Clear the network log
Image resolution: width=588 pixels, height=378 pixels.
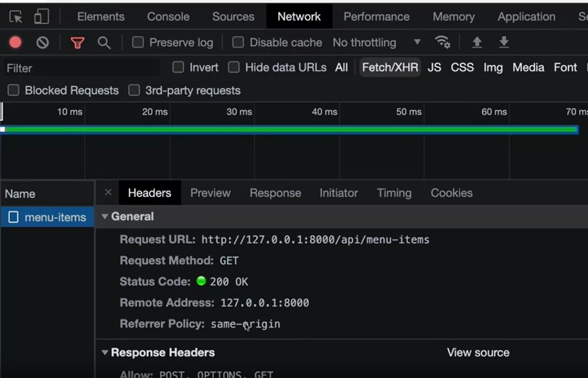(x=42, y=42)
